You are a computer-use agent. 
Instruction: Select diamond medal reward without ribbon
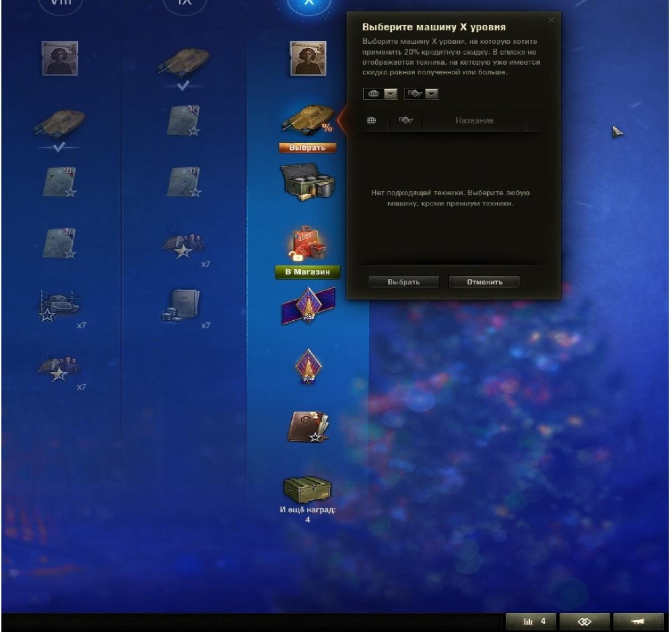[x=308, y=367]
